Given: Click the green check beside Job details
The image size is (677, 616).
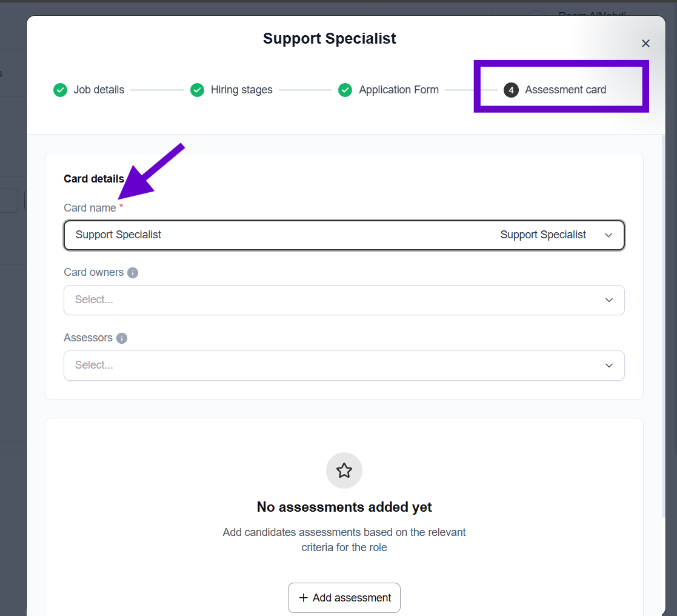Looking at the screenshot, I should 60,90.
